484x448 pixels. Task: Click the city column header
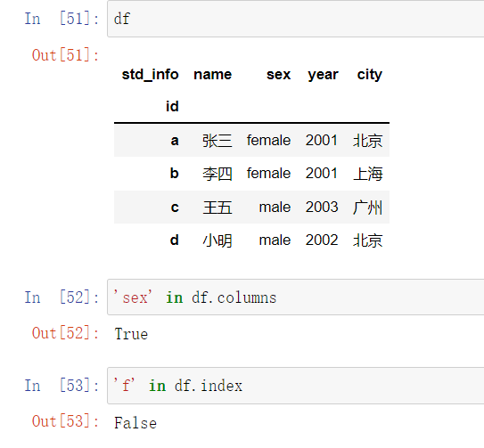[370, 75]
